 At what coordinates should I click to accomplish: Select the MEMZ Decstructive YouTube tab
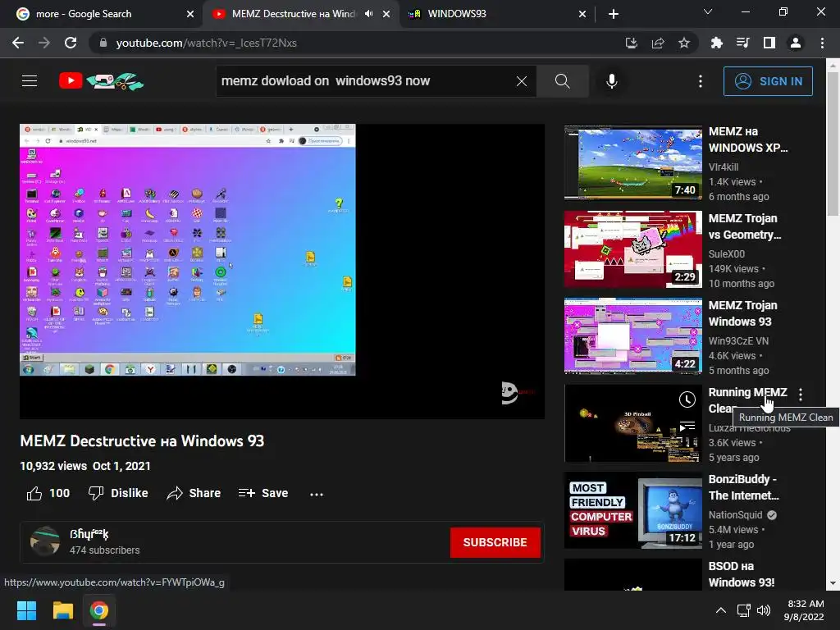click(x=292, y=14)
